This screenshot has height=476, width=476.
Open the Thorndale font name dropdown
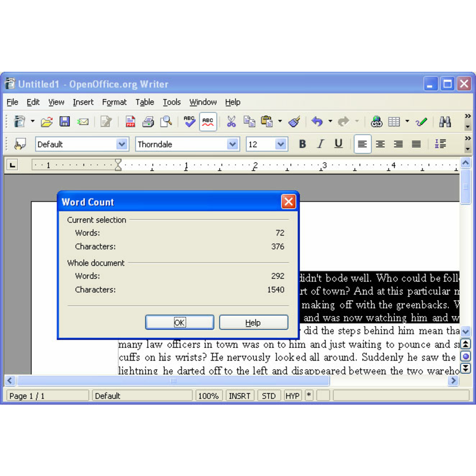[x=232, y=144]
